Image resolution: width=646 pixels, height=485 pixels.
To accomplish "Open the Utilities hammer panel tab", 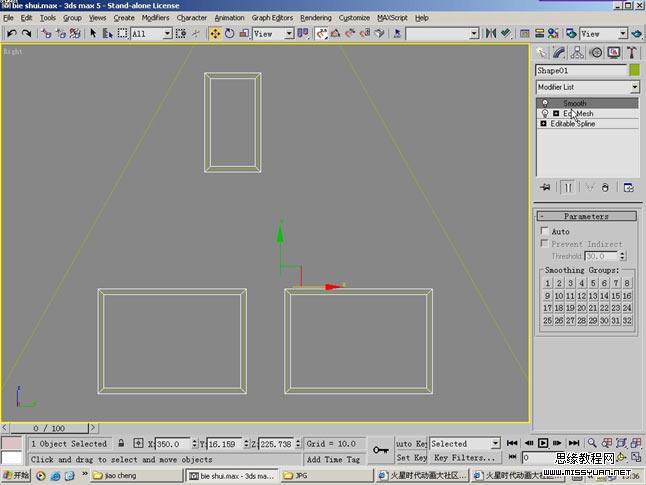I will (x=632, y=52).
